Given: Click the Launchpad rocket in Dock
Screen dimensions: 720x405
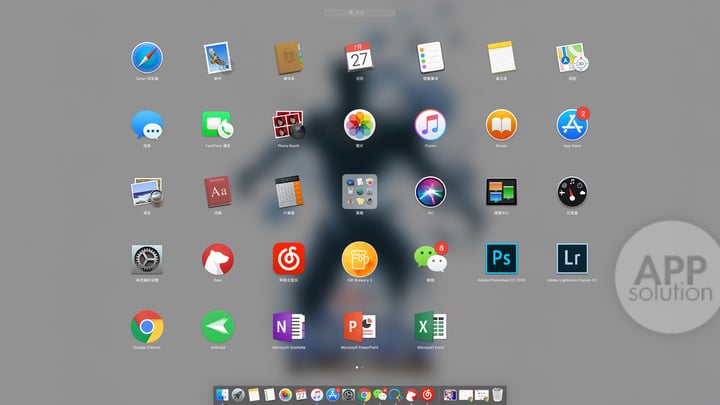Looking at the screenshot, I should click(238, 394).
